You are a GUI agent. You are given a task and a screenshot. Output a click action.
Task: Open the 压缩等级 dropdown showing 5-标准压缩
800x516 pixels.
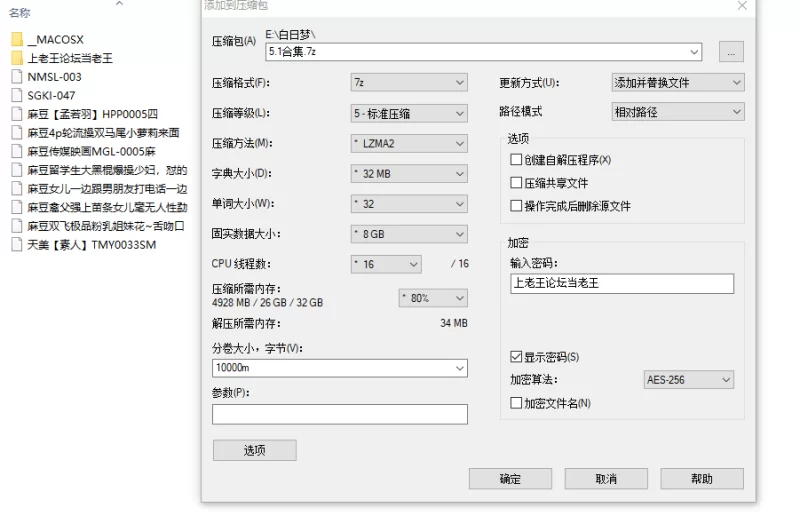(409, 113)
